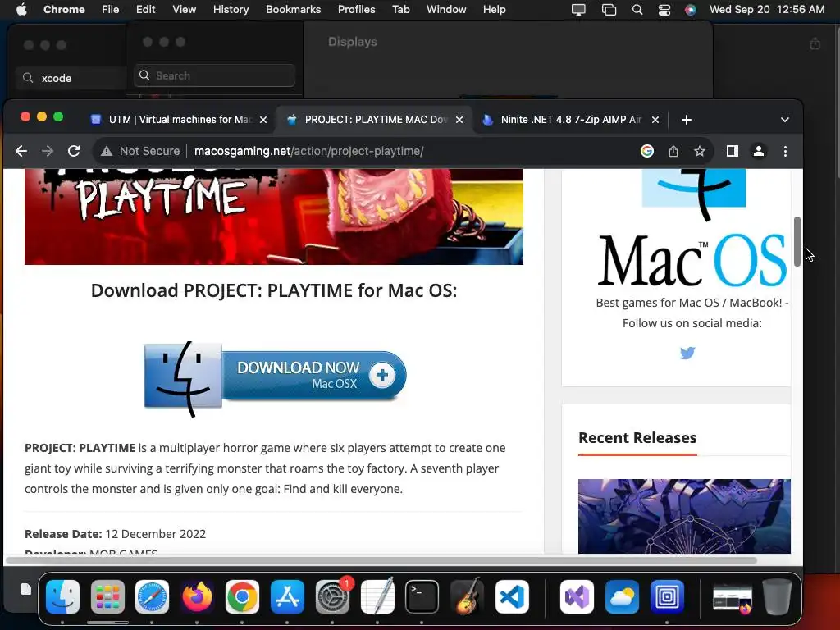Image resolution: width=840 pixels, height=630 pixels.
Task: Open Finder from the Dock
Action: click(62, 597)
